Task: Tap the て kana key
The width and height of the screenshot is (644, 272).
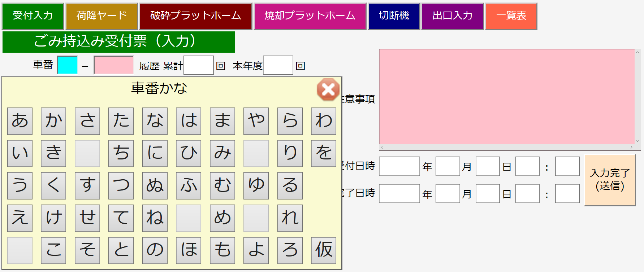Action: [x=121, y=218]
